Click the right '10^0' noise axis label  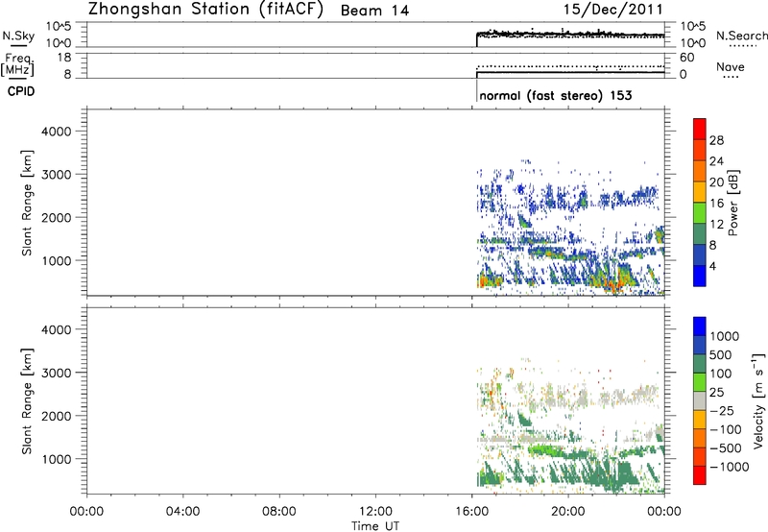(693, 43)
